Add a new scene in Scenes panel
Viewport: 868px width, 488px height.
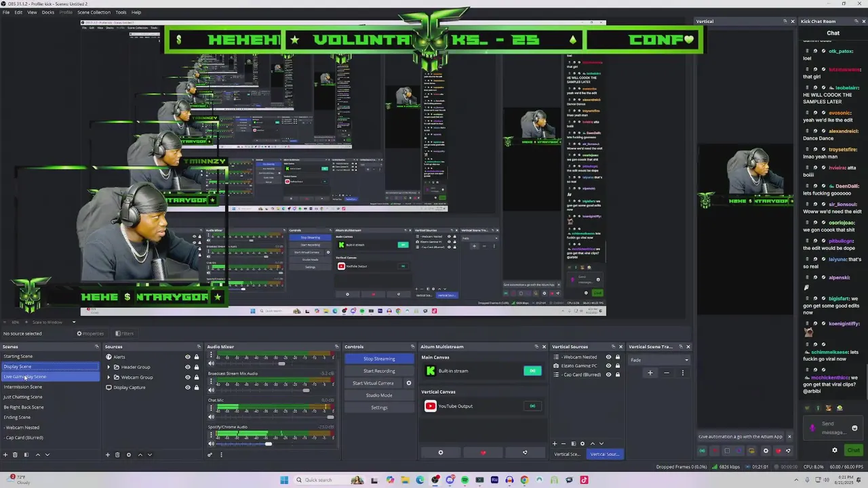click(5, 455)
